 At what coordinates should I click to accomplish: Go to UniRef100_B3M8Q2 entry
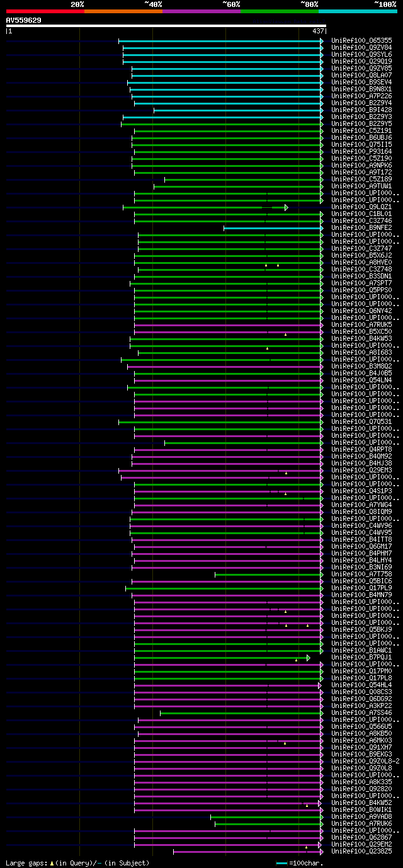[361, 367]
